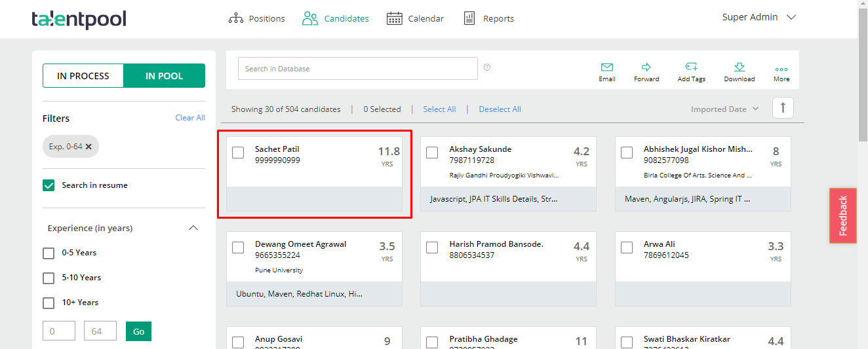The image size is (868, 349).
Task: Click the talentpool logo
Action: click(x=79, y=20)
